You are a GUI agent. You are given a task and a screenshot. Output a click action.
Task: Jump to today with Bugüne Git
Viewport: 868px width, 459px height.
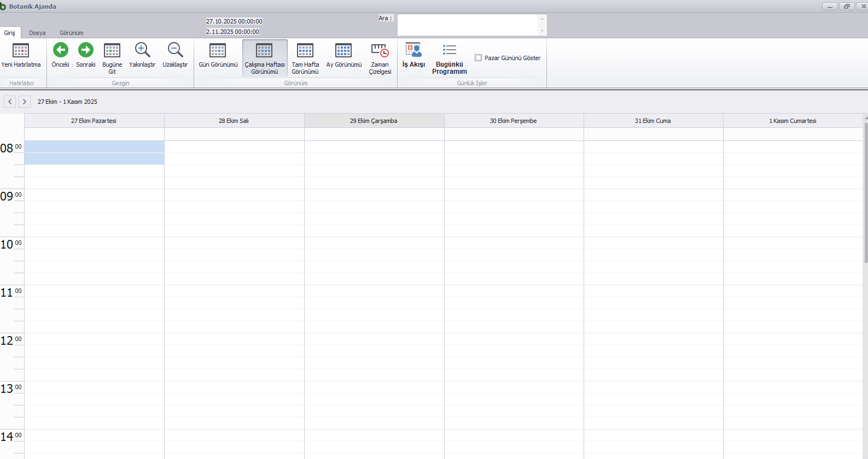click(x=112, y=51)
